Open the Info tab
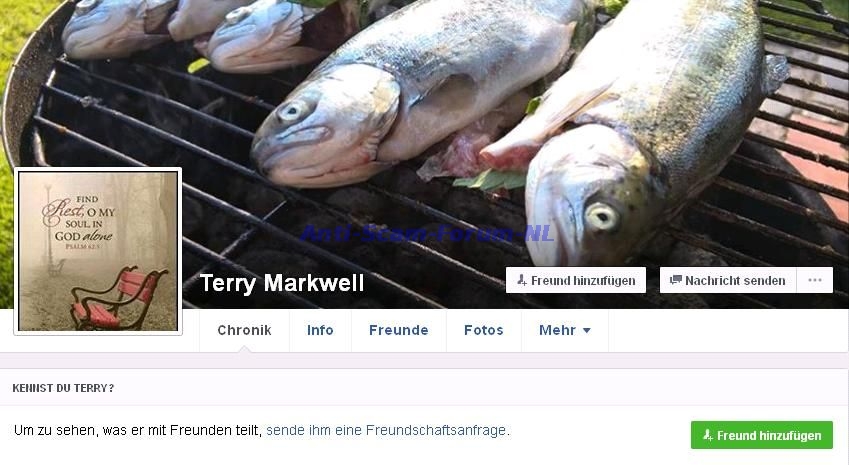This screenshot has height=465, width=849. 320,330
